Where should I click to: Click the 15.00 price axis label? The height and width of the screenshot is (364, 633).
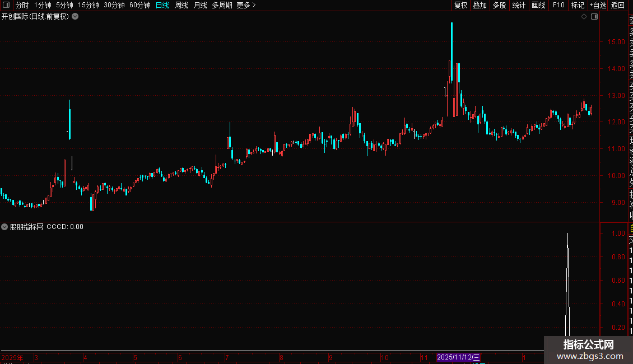point(616,41)
